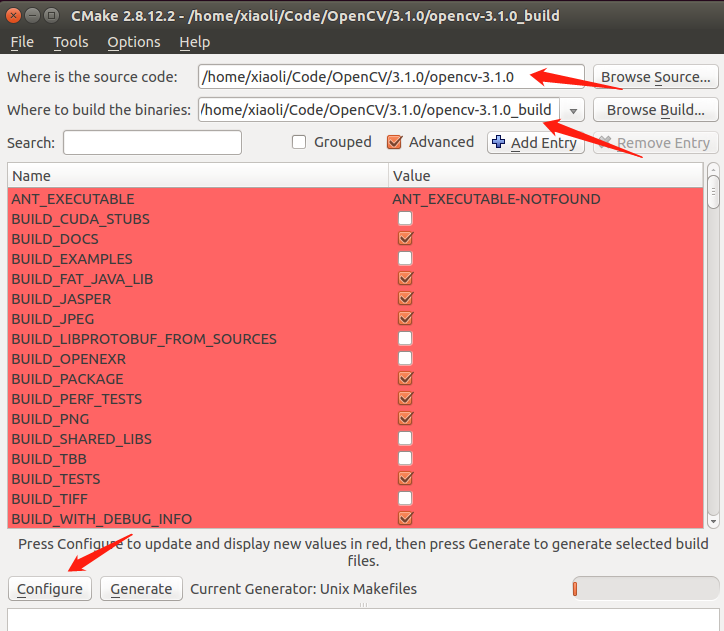Image resolution: width=724 pixels, height=631 pixels.
Task: Select the BUILD_OPENEXR name cell
Action: pyautogui.click(x=69, y=359)
